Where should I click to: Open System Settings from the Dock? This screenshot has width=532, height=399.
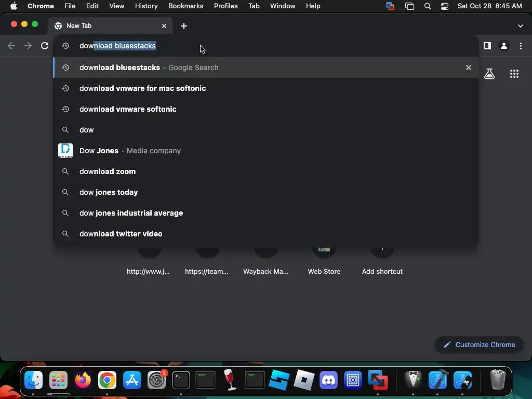(156, 380)
